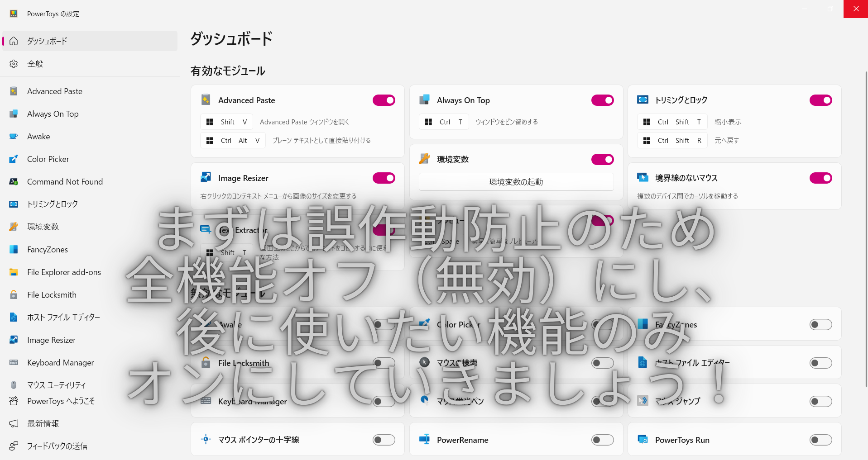
Task: Open トリミングとロック via its sidebar icon
Action: point(14,204)
